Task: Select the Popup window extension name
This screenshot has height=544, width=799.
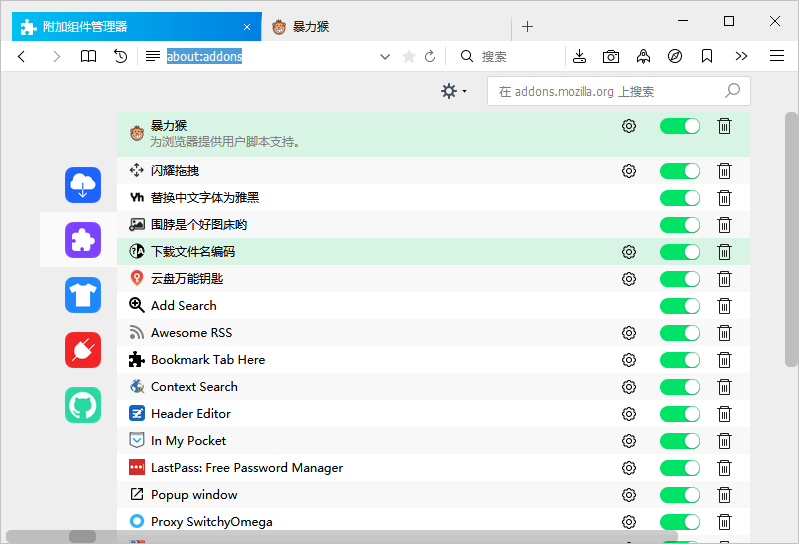Action: click(x=194, y=495)
